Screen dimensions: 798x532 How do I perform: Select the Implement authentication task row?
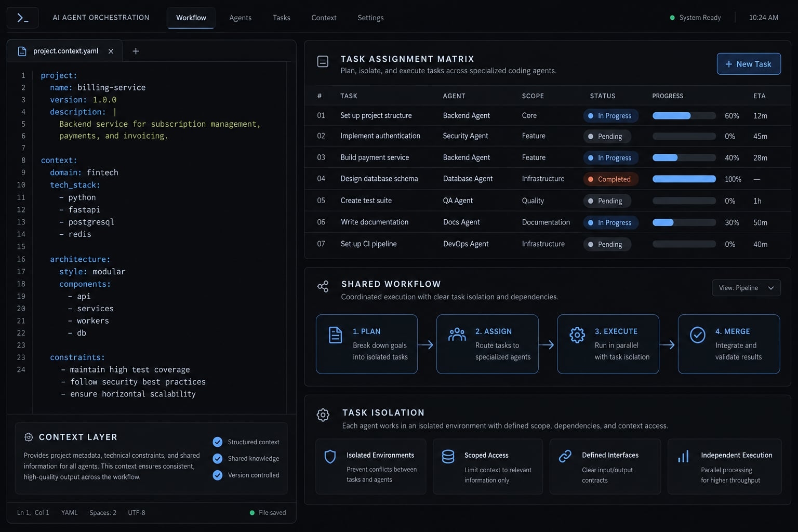coord(548,136)
